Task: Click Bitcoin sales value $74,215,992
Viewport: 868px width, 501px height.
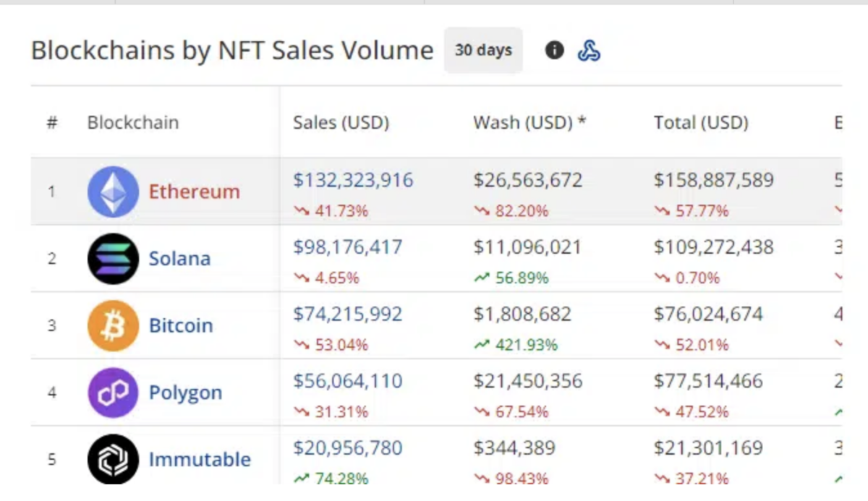Action: coord(347,314)
